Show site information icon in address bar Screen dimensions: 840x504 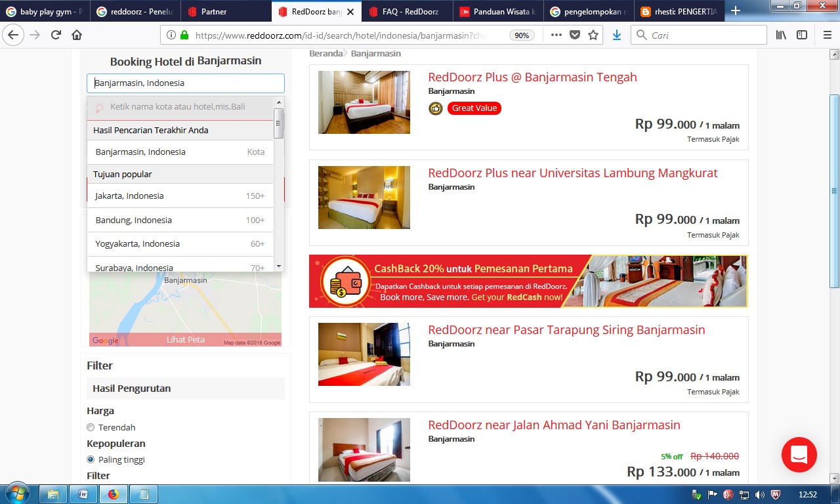[171, 35]
